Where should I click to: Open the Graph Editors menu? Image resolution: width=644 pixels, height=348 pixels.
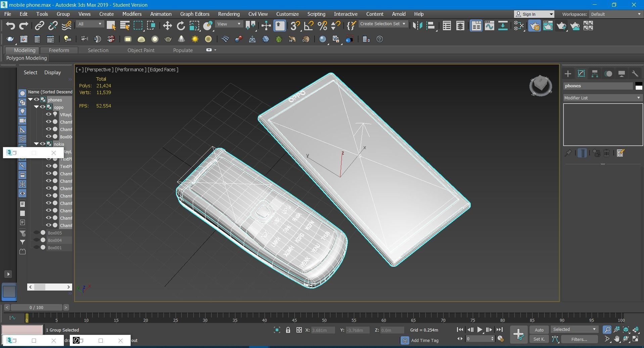195,14
